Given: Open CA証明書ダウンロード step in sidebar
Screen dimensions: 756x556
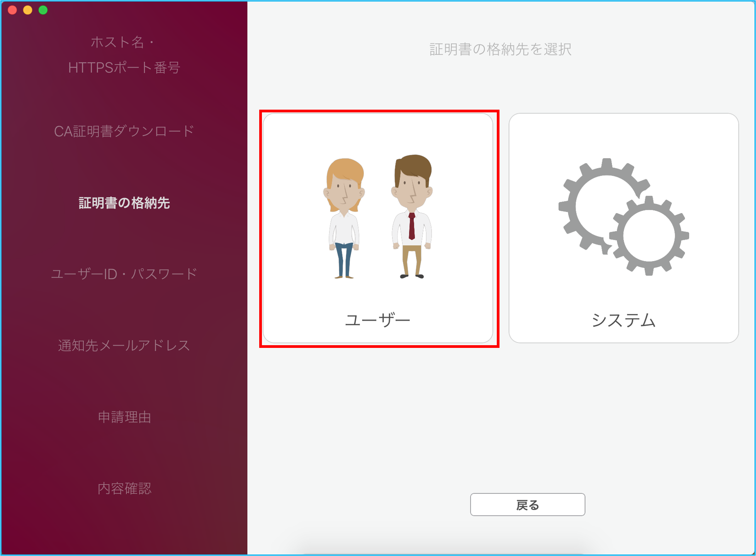Looking at the screenshot, I should click(x=124, y=131).
